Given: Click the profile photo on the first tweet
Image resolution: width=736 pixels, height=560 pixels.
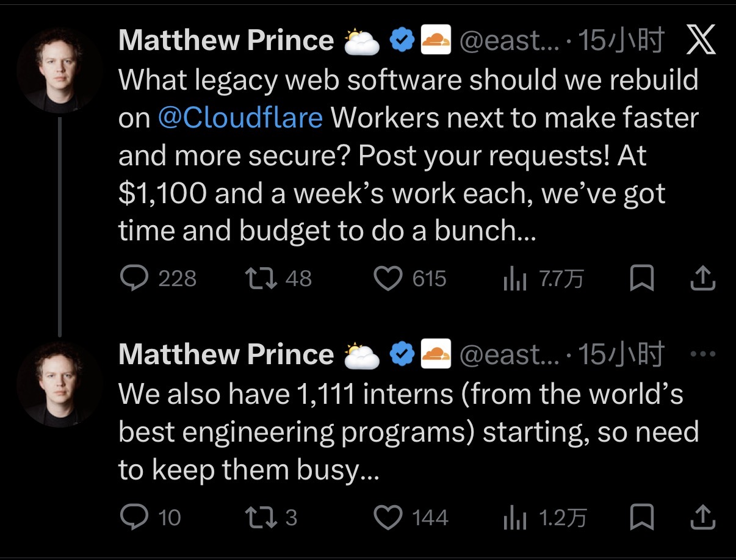Looking at the screenshot, I should pos(59,70).
